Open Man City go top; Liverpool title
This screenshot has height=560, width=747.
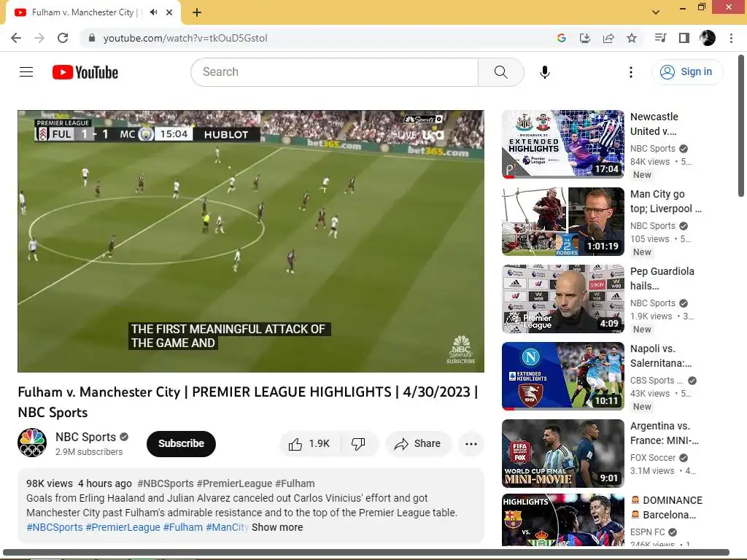tap(665, 201)
